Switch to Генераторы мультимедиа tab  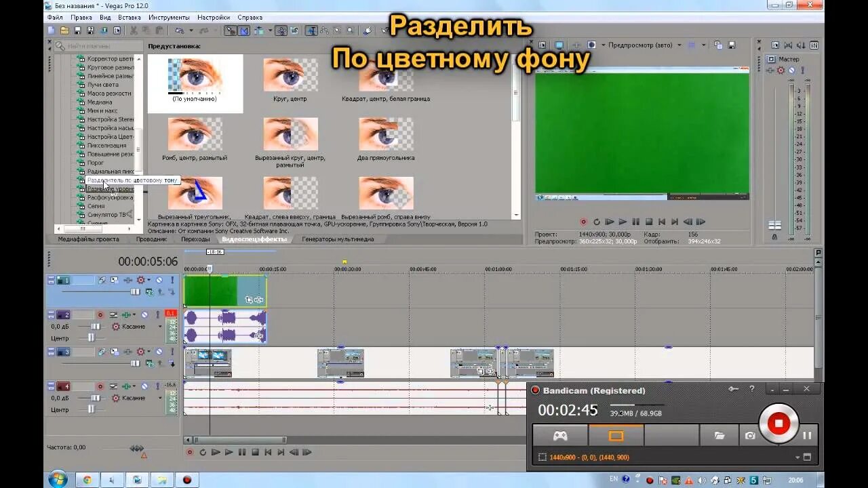pos(338,239)
